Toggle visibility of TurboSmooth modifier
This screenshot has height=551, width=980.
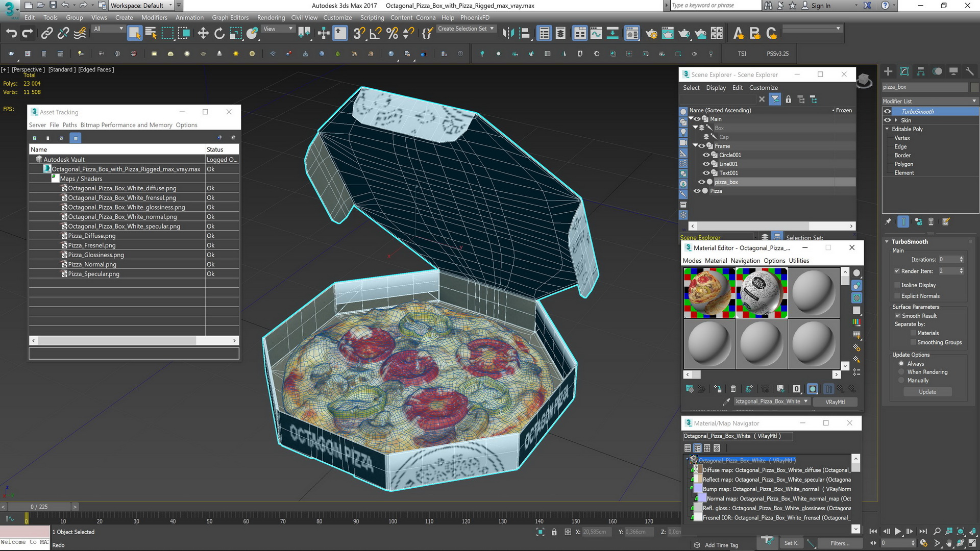888,111
